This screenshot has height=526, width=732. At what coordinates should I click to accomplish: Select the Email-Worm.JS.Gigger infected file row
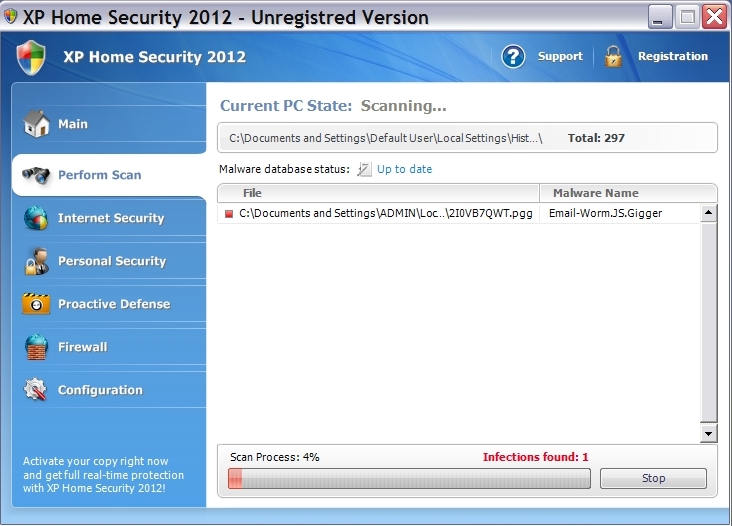385,213
